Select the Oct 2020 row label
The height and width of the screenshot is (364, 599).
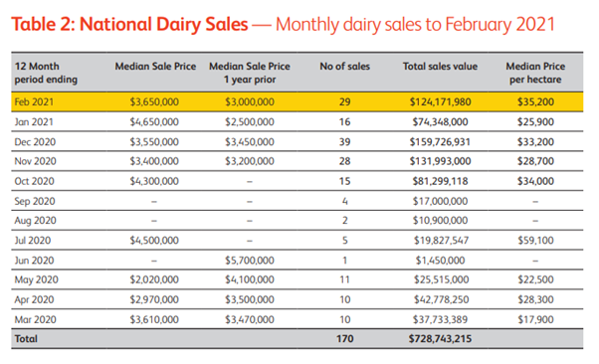(x=35, y=181)
